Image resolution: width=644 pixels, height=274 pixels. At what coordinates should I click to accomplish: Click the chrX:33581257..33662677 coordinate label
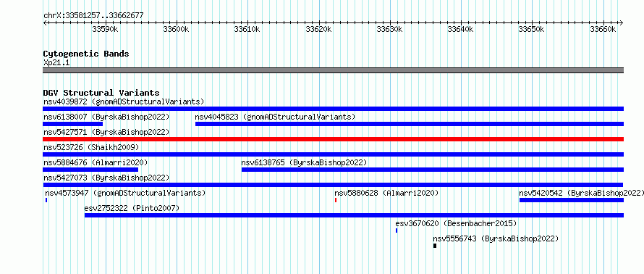(93, 16)
